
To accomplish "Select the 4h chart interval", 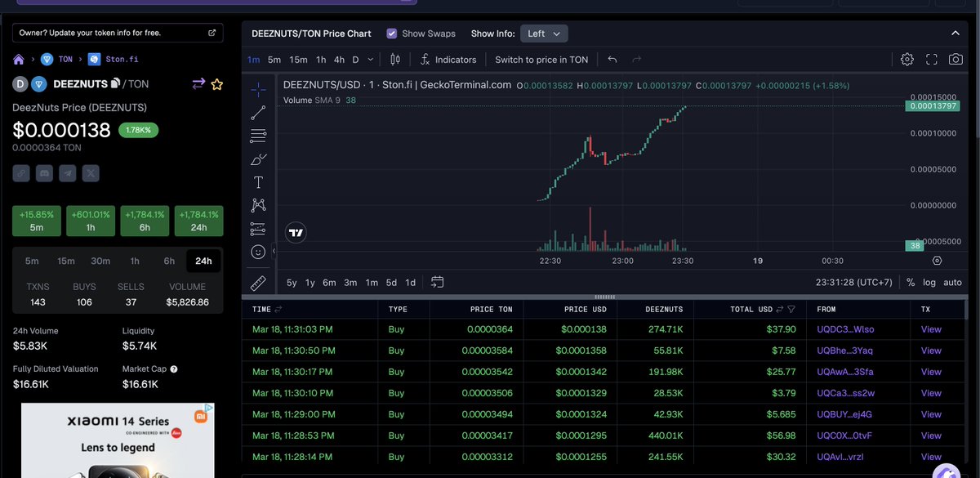I will click(339, 60).
